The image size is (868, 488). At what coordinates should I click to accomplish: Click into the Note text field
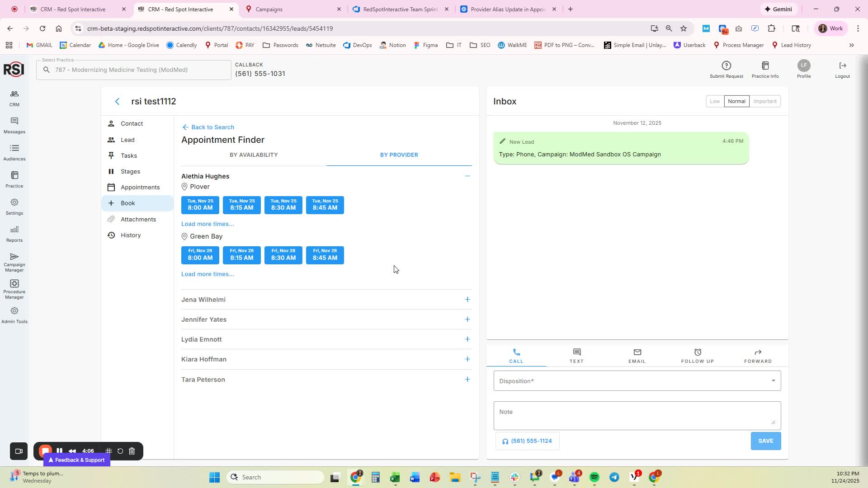coord(637,415)
